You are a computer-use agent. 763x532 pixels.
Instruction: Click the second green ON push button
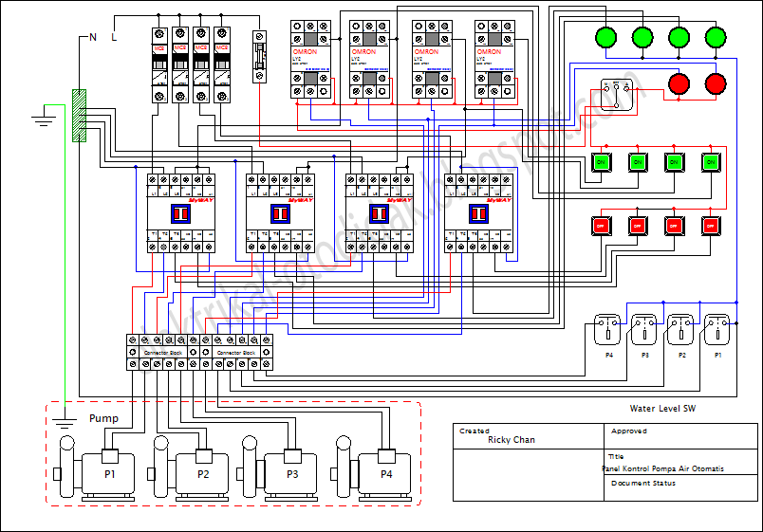pos(638,162)
